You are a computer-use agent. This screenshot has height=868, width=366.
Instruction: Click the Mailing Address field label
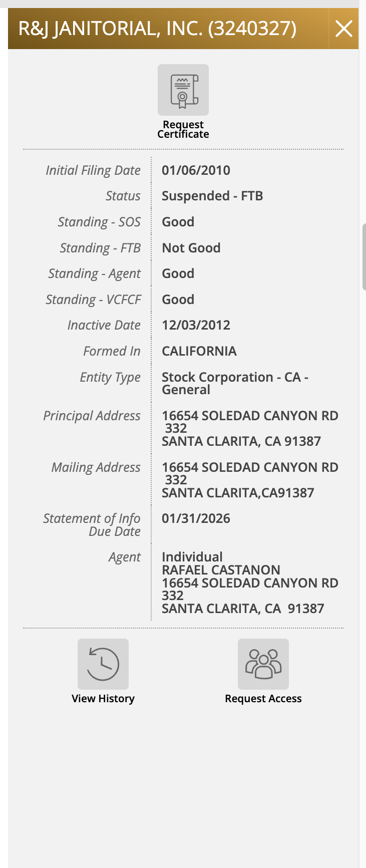(x=96, y=467)
